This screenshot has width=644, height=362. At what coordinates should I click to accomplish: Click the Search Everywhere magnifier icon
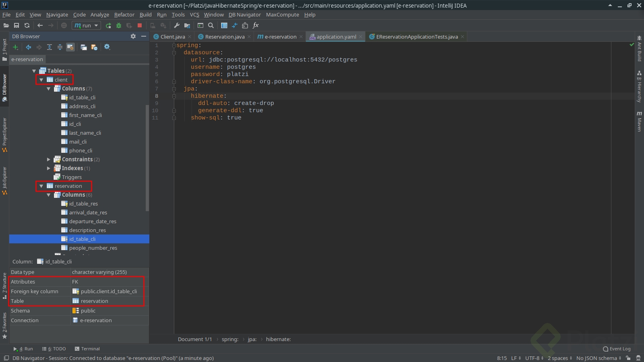211,25
